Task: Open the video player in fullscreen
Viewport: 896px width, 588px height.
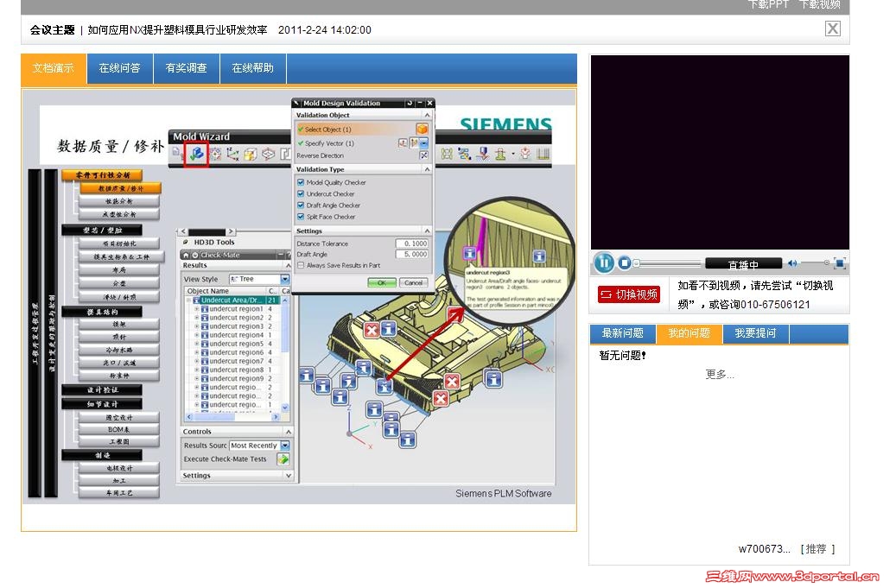Action: (x=840, y=263)
